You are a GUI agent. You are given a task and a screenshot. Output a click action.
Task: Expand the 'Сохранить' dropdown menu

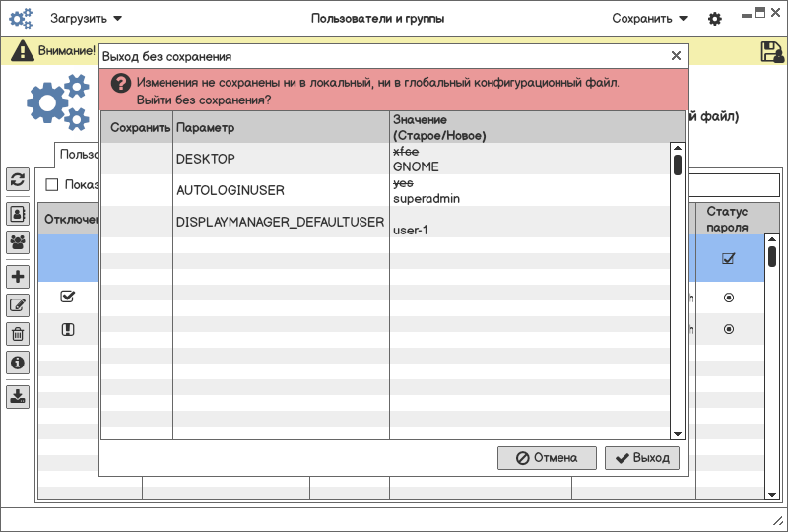pos(649,18)
